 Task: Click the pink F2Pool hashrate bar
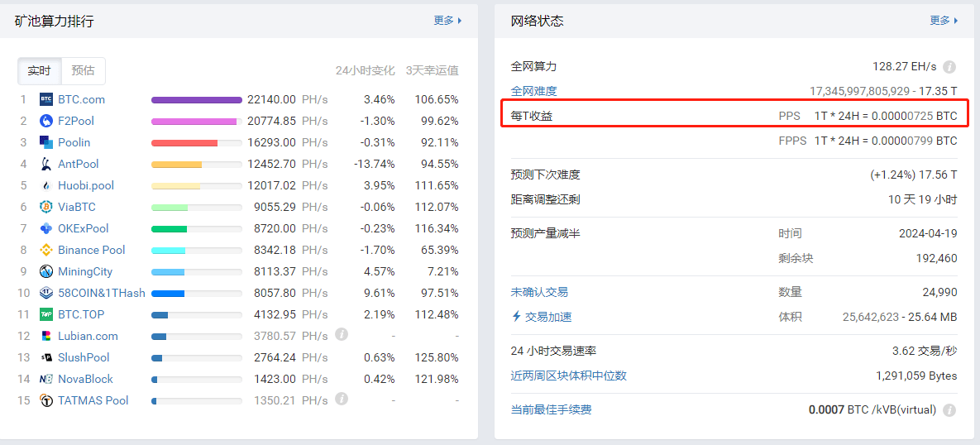(194, 122)
